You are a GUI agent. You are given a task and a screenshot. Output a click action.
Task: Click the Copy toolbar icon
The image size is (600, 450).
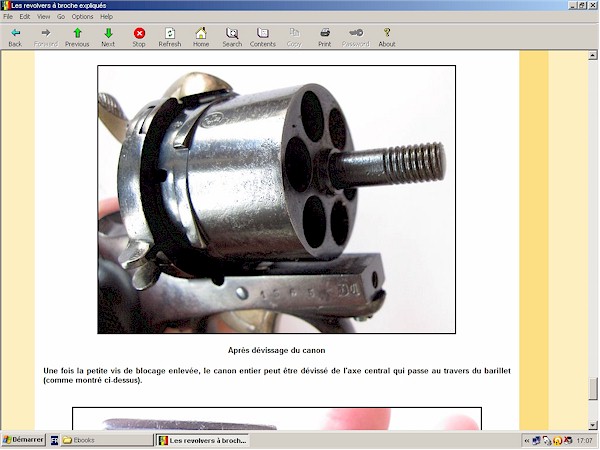pyautogui.click(x=294, y=37)
